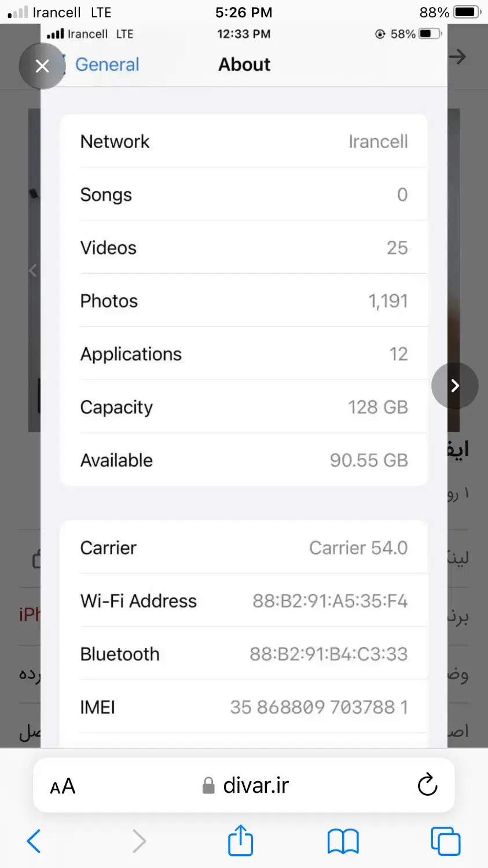Image resolution: width=488 pixels, height=868 pixels.
Task: Tap the About title in screenshot
Action: coord(244,64)
